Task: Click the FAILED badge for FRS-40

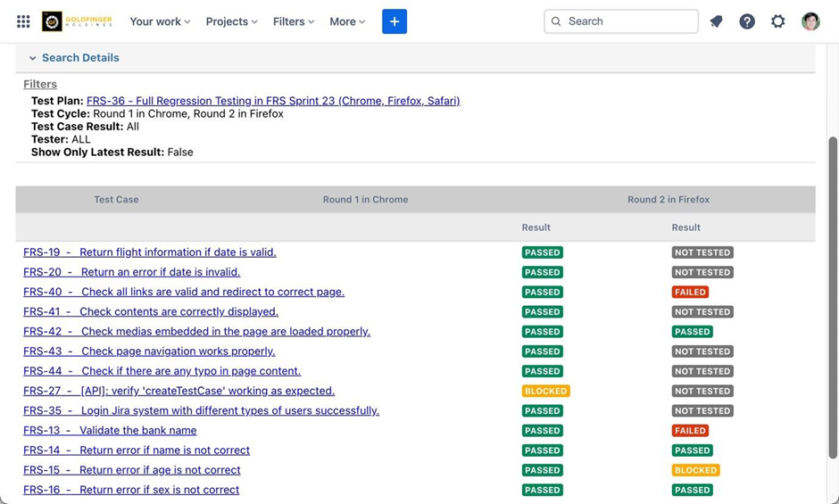Action: 690,292
